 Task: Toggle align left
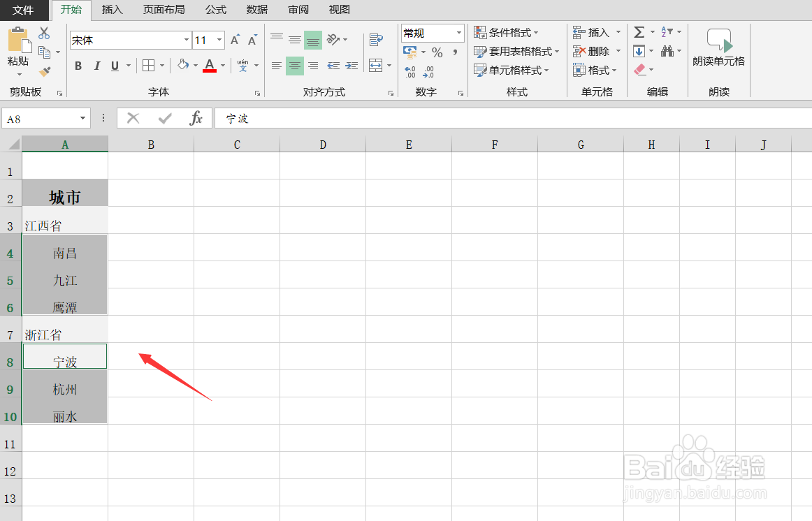pos(277,66)
